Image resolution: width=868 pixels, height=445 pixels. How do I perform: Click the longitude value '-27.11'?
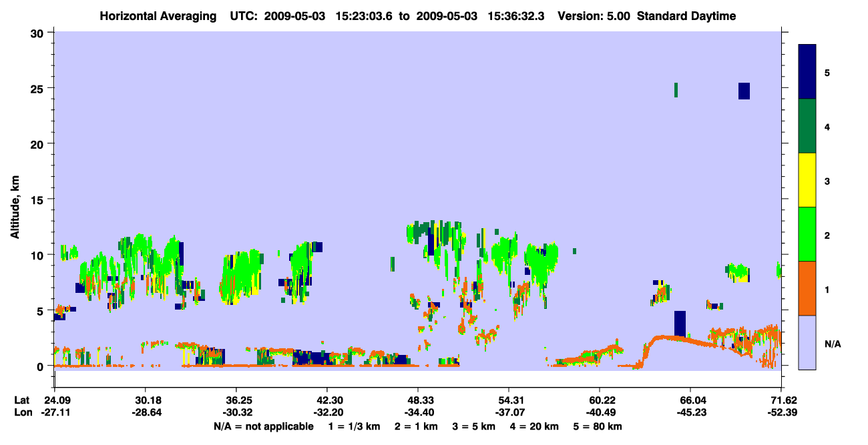tap(54, 412)
